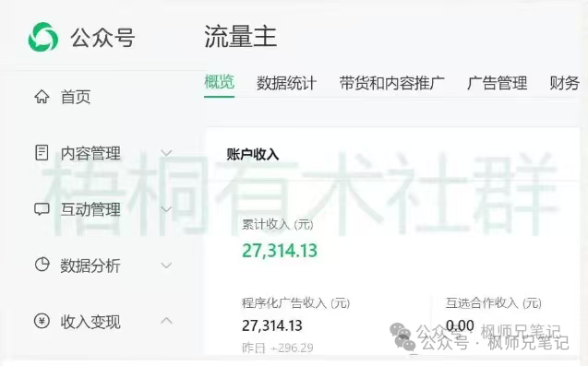
Task: Click the 0.00 cooperation income value
Action: coord(460,325)
